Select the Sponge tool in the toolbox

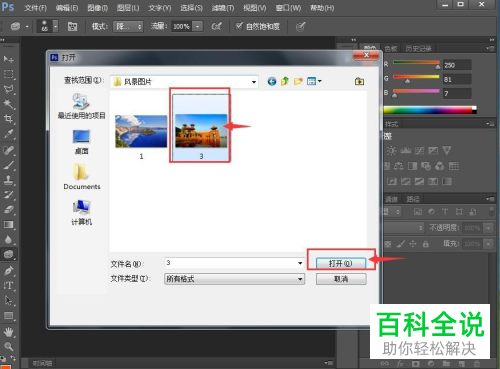pos(8,254)
